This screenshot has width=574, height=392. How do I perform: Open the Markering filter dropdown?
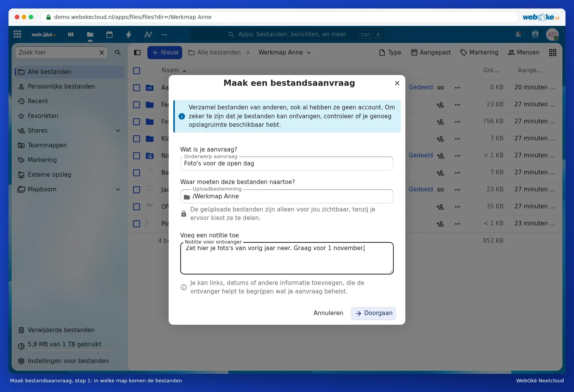tap(479, 53)
